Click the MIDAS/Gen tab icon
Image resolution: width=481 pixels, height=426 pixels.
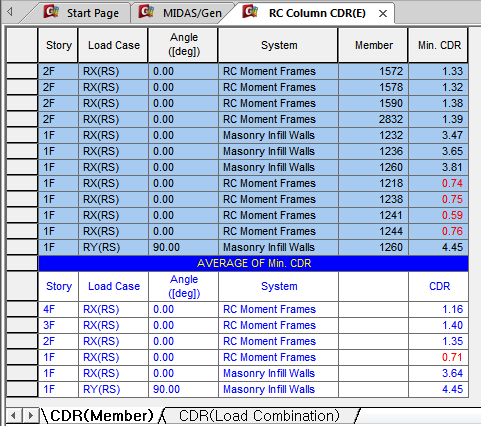pos(147,12)
